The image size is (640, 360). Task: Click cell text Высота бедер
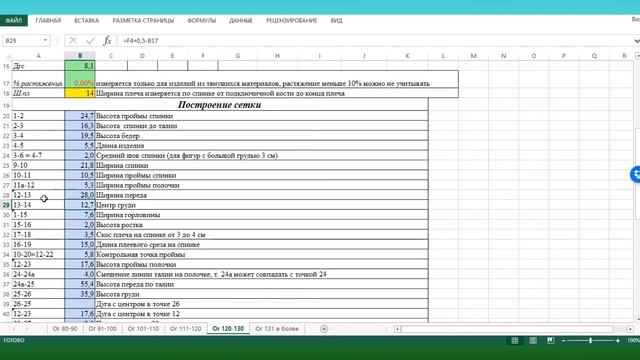(118, 136)
